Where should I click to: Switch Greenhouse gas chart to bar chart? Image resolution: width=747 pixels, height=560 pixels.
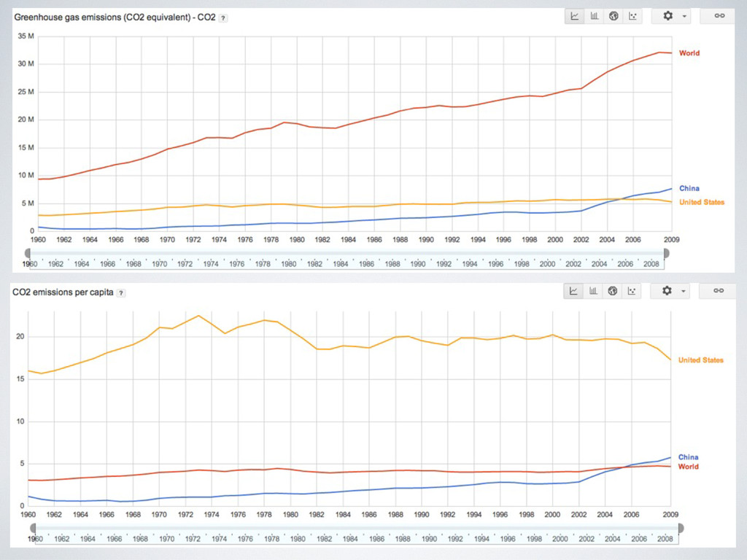(594, 16)
